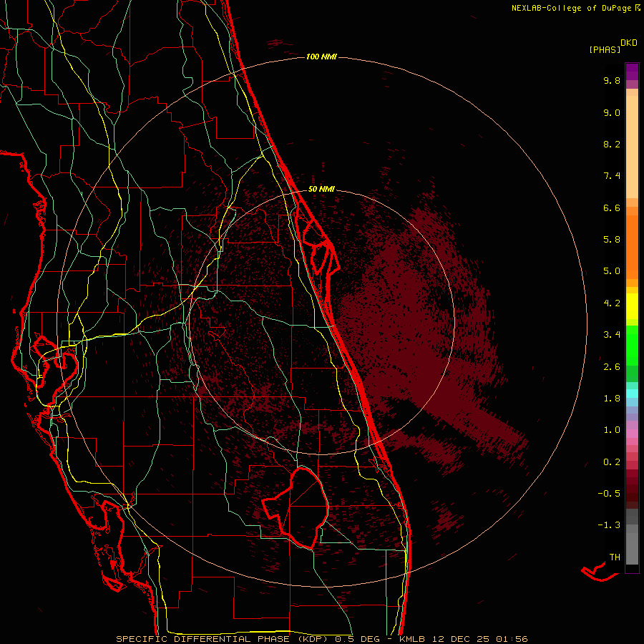644x644 pixels.
Task: Click the 5.0 scale value
Action: (612, 271)
